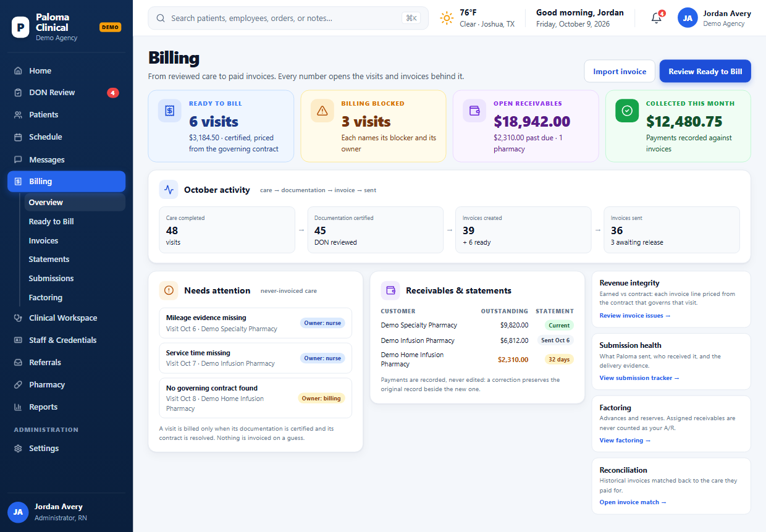
Task: Click the "3 visits" billing blocked figure
Action: 366,122
